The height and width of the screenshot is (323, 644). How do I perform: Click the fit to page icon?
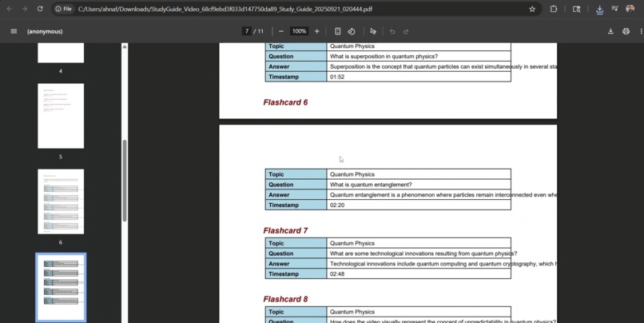[x=338, y=31]
